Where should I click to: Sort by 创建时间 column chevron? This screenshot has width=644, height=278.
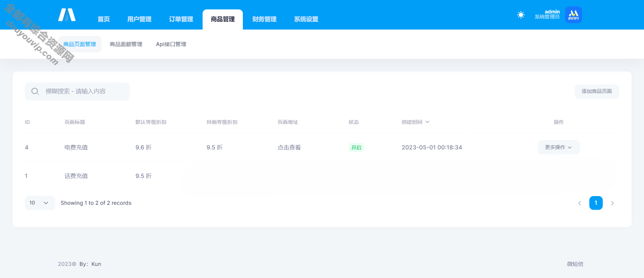427,122
